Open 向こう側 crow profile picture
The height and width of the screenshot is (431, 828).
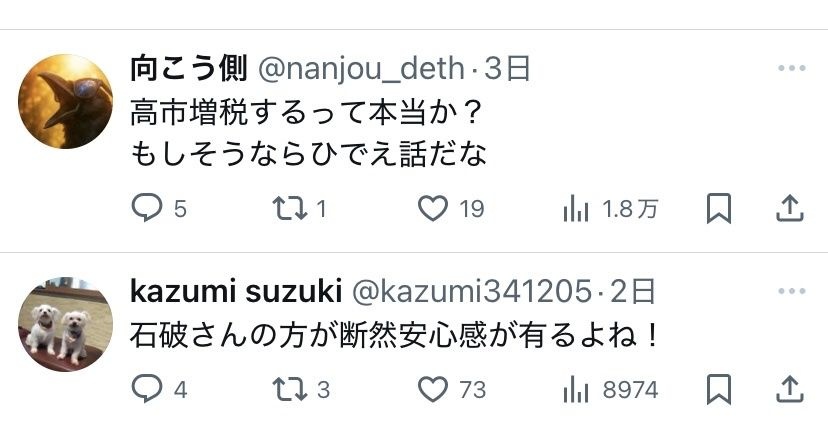[x=65, y=101]
